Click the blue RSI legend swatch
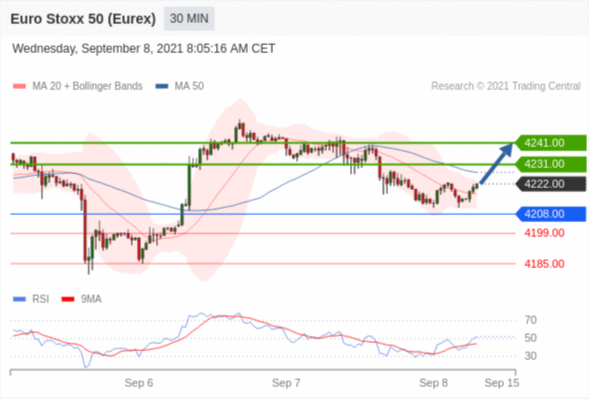 pyautogui.click(x=20, y=299)
